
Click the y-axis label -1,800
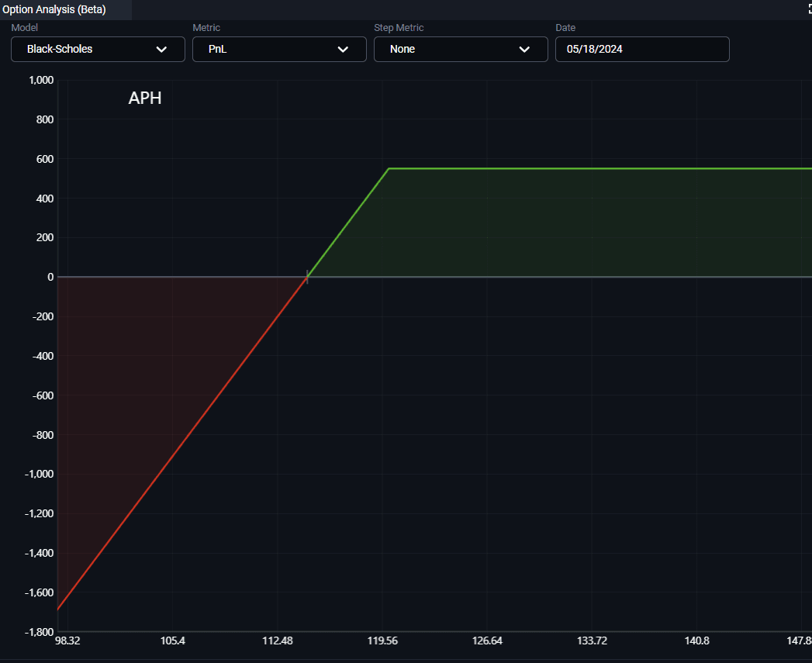(40, 632)
